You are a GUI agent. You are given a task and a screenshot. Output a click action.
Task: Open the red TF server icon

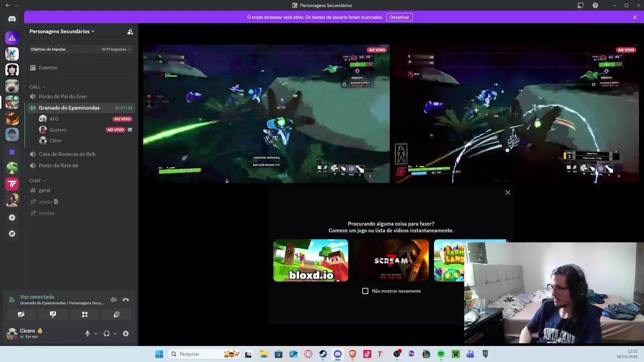click(12, 184)
